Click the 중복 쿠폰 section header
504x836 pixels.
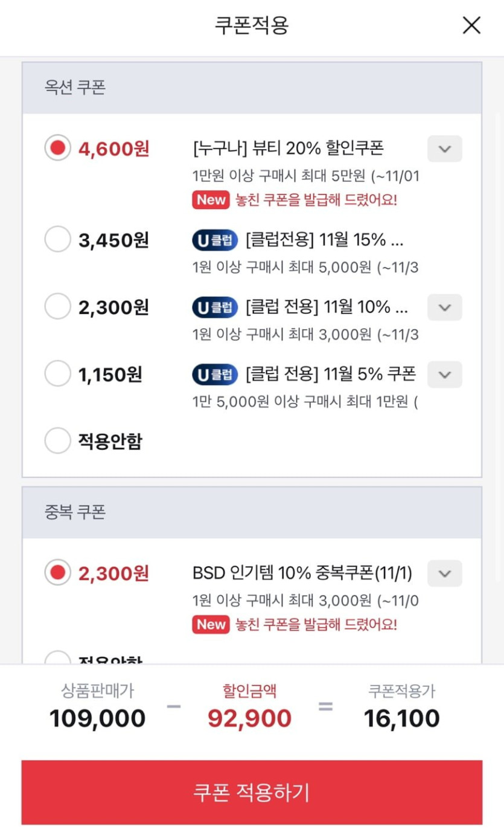(x=75, y=512)
